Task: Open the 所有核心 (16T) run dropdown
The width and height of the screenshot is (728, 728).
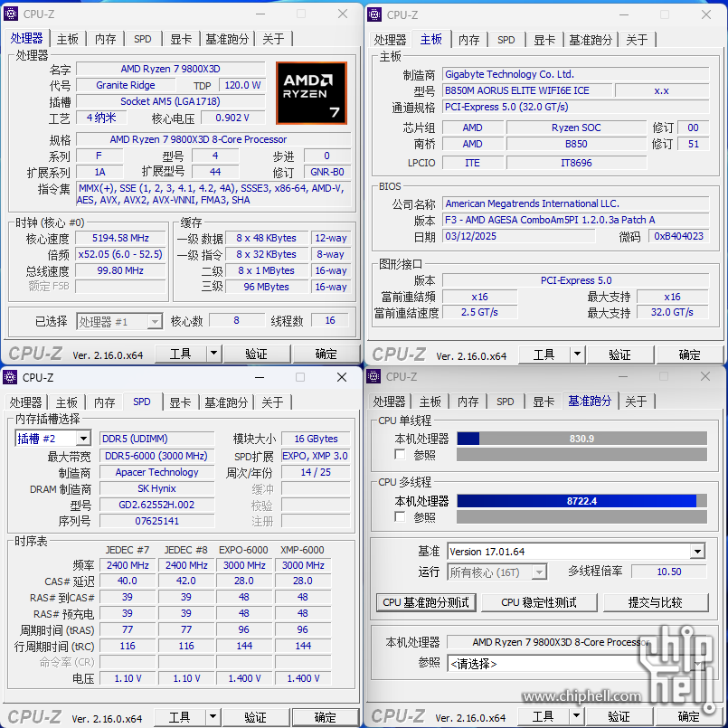Action: 496,572
